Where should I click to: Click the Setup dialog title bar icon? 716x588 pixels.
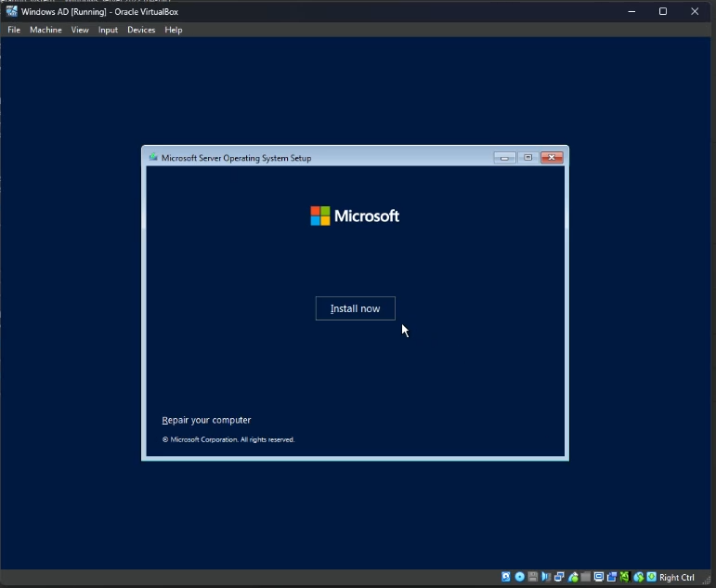153,157
